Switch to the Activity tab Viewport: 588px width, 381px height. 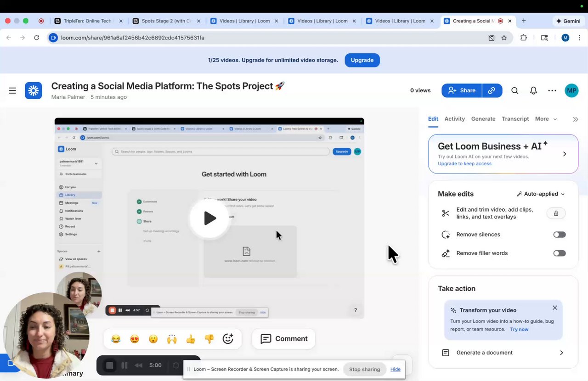click(455, 119)
